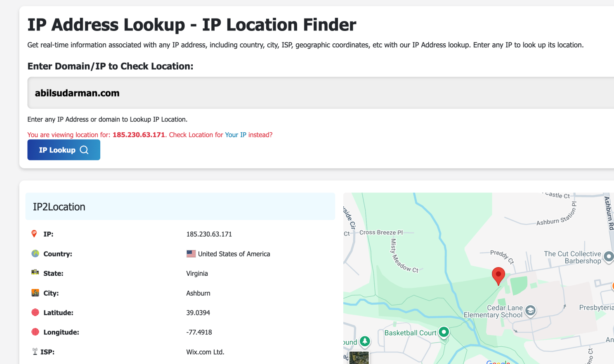This screenshot has width=614, height=364.
Task: Click the Misty Meadow Ct street label
Action: click(404, 256)
